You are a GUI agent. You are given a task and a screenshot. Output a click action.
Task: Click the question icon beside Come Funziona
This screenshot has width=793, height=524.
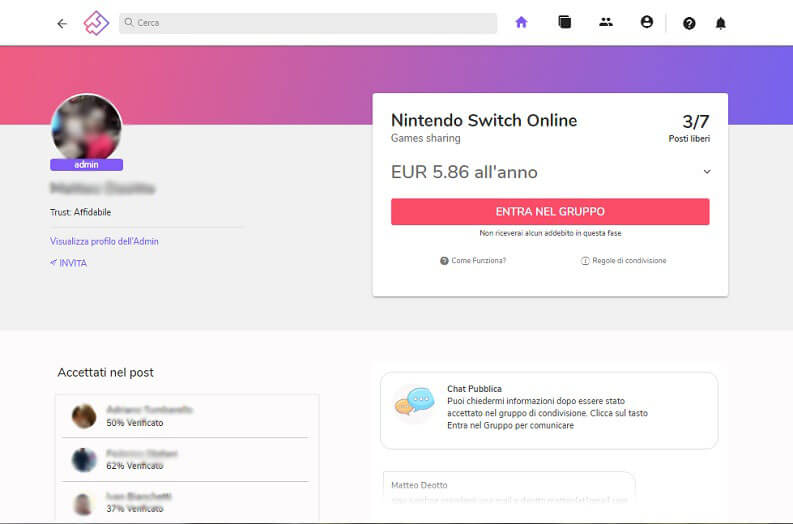pyautogui.click(x=444, y=261)
